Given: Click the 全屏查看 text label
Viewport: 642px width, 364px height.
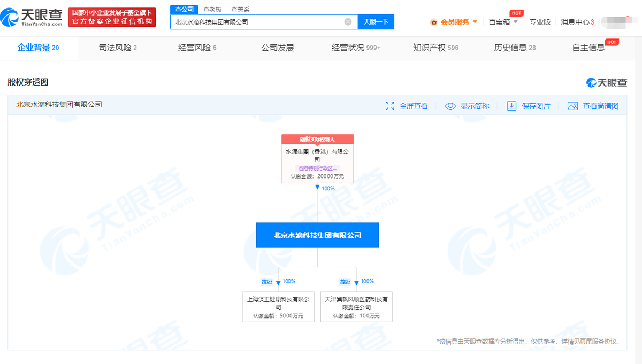Looking at the screenshot, I should click(414, 106).
